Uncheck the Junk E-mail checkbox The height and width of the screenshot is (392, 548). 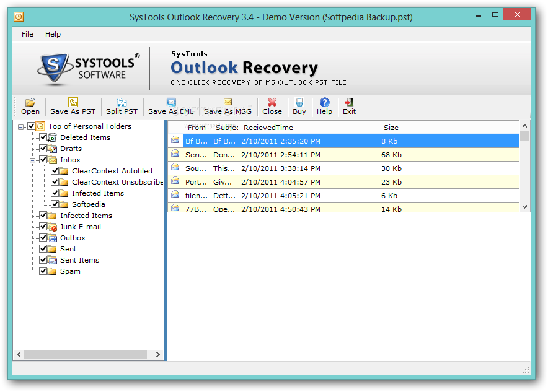(x=43, y=227)
